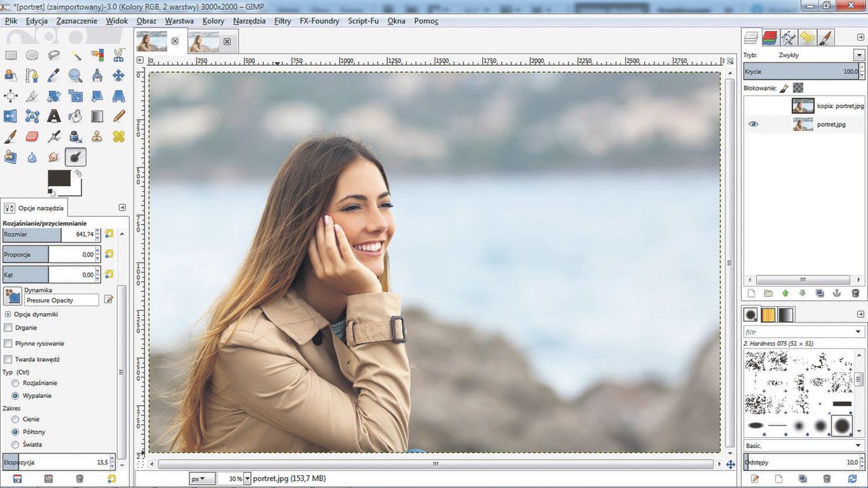
Task: Open the Kolory menu
Action: coord(213,21)
